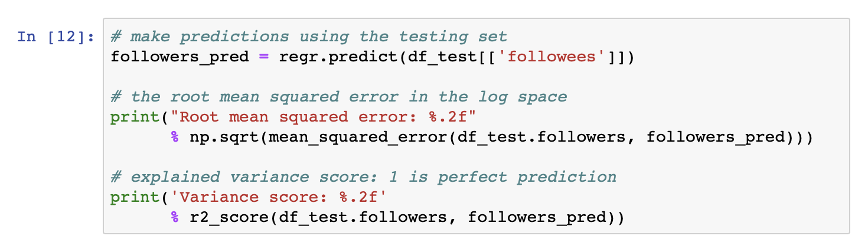Click the percent operator before np.sqrt
The height and width of the screenshot is (252, 868).
tap(175, 137)
